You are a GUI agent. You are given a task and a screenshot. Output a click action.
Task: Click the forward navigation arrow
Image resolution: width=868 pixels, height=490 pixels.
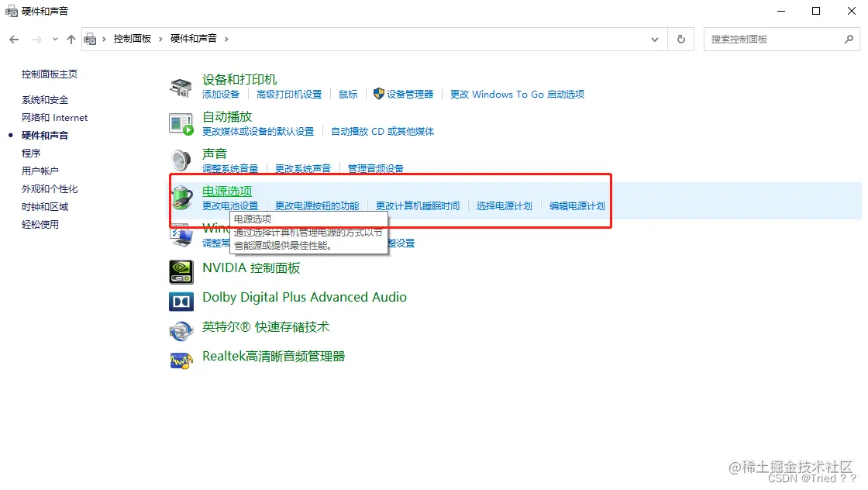click(36, 40)
